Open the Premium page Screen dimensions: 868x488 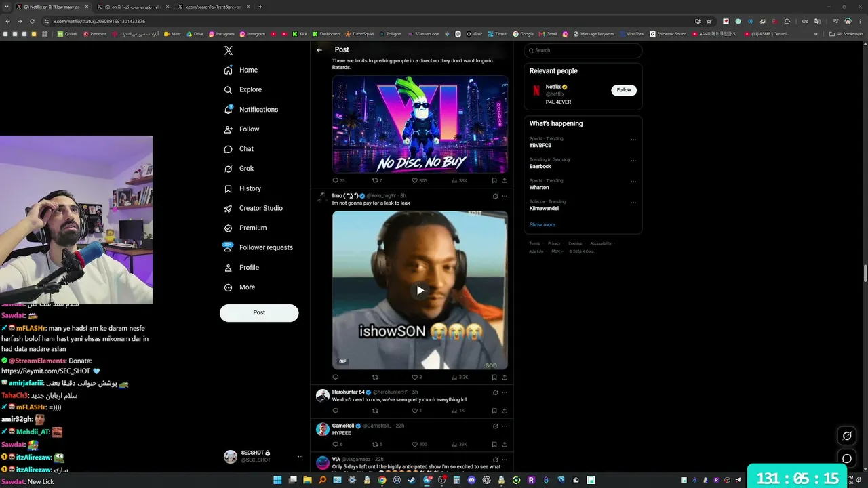[x=245, y=228]
